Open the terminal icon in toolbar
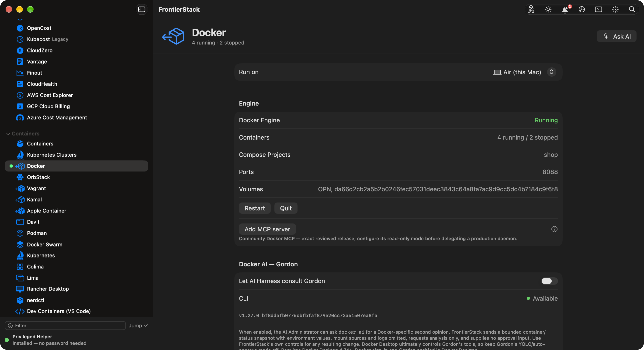 (x=599, y=9)
